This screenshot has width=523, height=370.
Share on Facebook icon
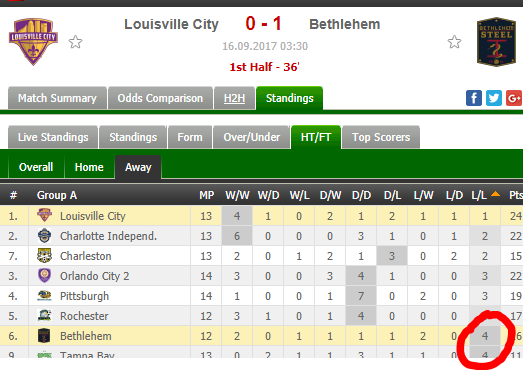pos(474,98)
